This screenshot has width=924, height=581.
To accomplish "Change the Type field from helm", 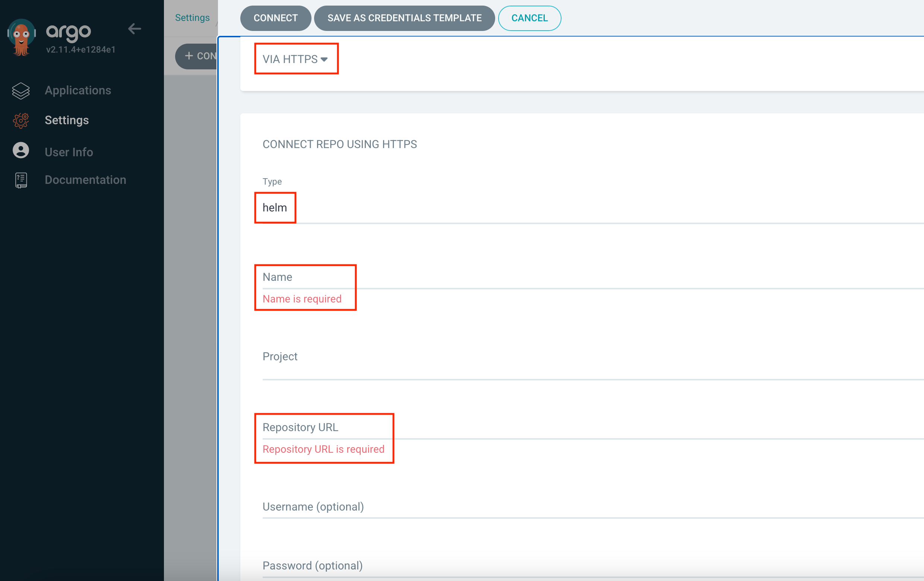I will click(x=275, y=207).
